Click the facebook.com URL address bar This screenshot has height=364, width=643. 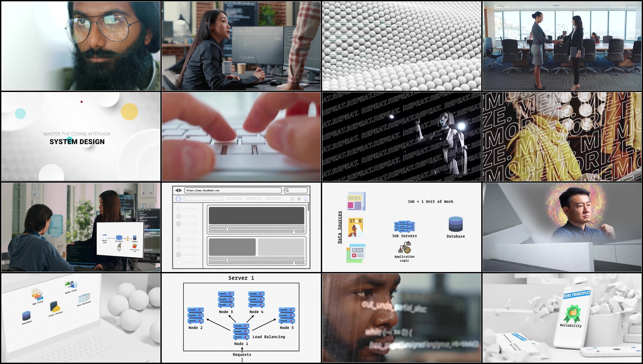click(233, 190)
